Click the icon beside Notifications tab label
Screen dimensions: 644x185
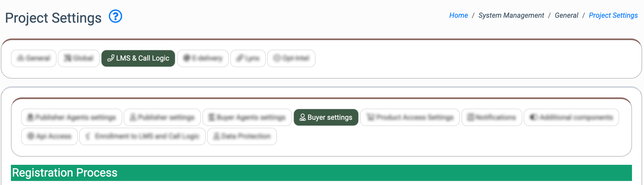pyautogui.click(x=471, y=117)
